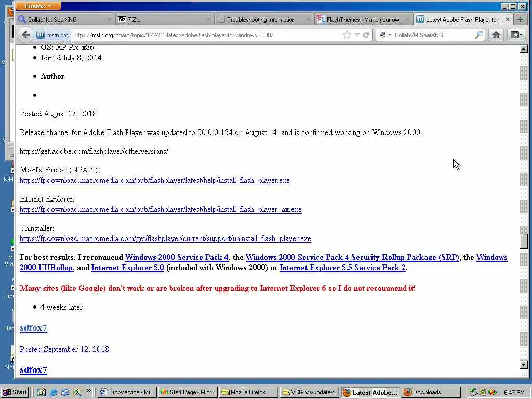The width and height of the screenshot is (532, 399).
Task: Click the third system tray icon
Action: click(x=493, y=393)
